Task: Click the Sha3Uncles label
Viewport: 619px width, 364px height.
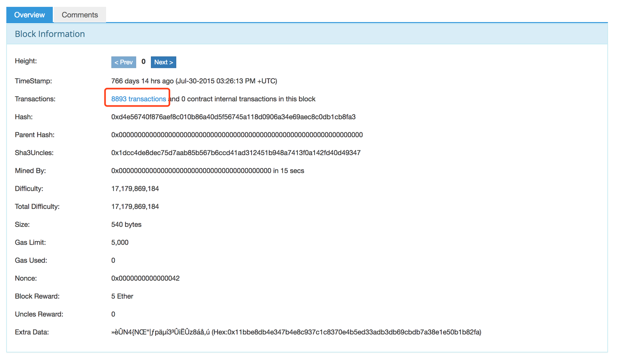Action: pyautogui.click(x=34, y=153)
